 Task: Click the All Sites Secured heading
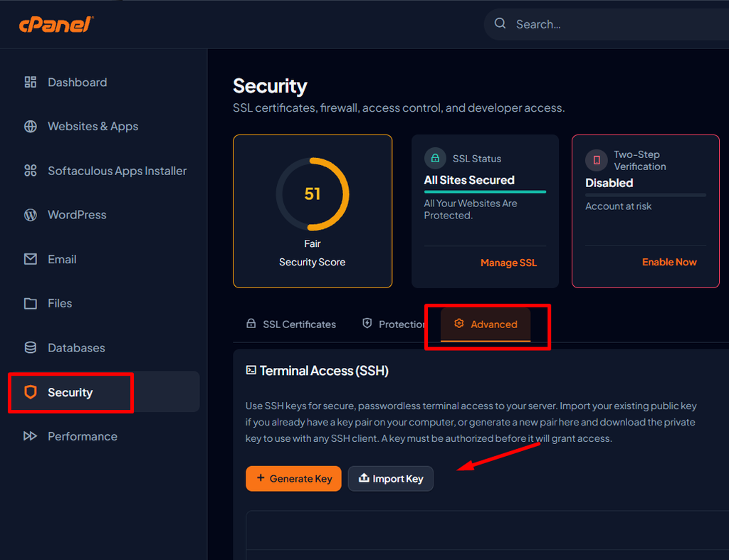(x=469, y=180)
